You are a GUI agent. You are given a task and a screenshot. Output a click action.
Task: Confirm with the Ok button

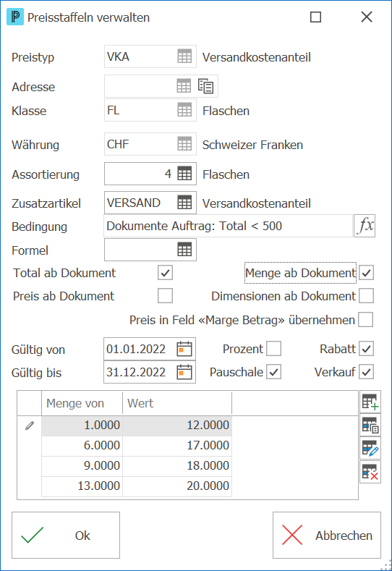[66, 536]
